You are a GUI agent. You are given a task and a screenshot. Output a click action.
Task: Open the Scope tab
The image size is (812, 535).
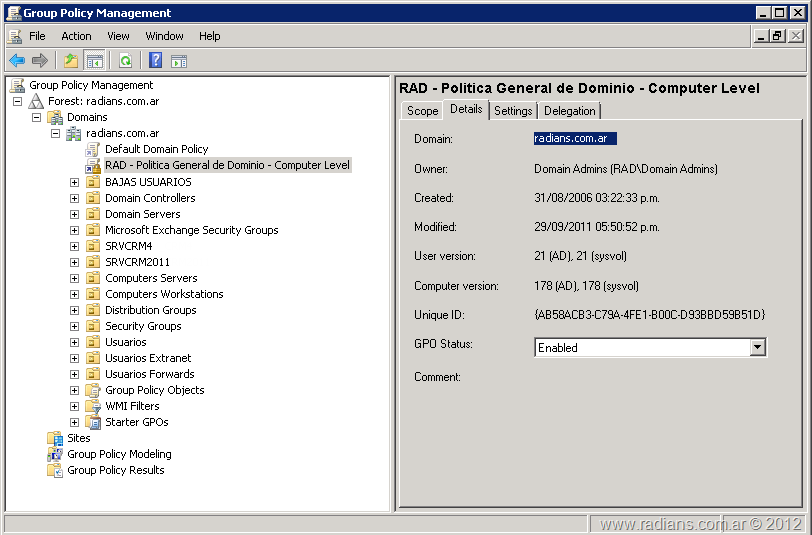(x=422, y=111)
